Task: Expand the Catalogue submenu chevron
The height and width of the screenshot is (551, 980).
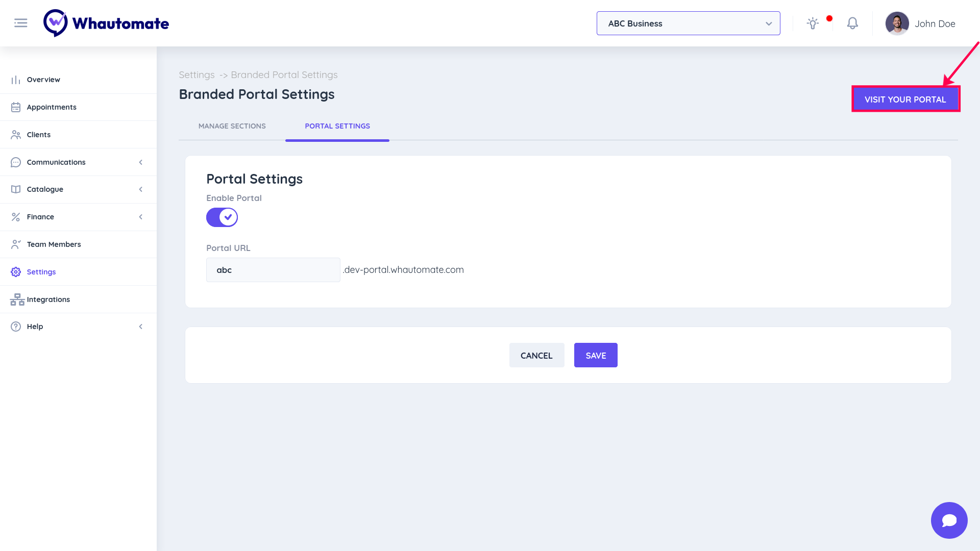Action: coord(141,189)
